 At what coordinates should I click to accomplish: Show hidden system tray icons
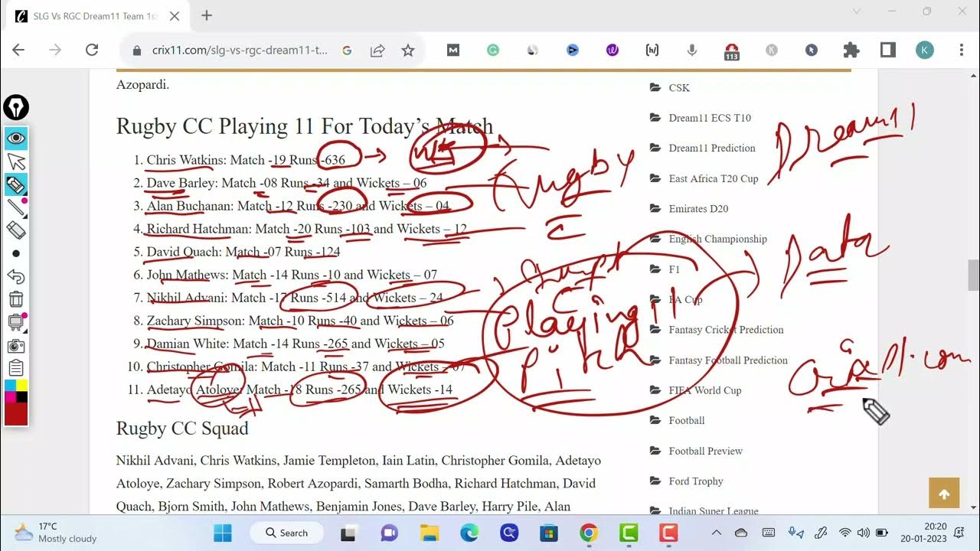coord(716,533)
